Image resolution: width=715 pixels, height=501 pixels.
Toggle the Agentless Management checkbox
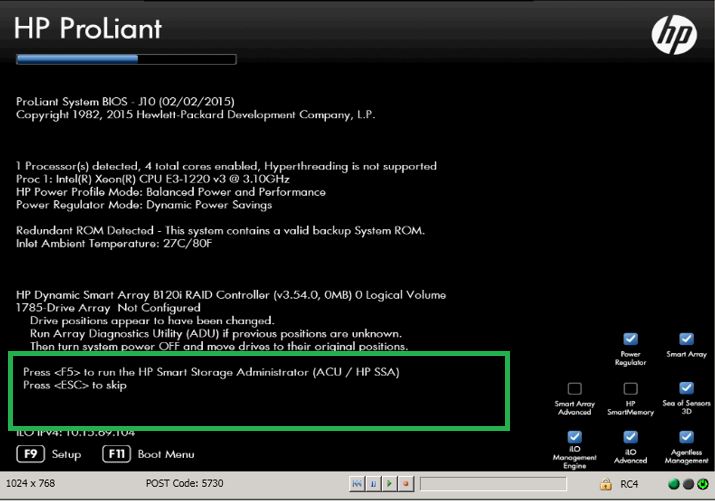[x=686, y=437]
